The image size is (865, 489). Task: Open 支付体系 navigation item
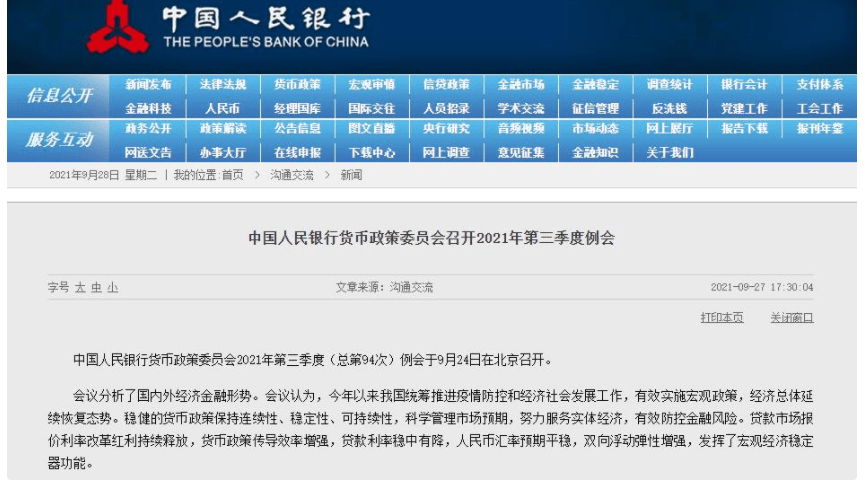click(x=819, y=84)
